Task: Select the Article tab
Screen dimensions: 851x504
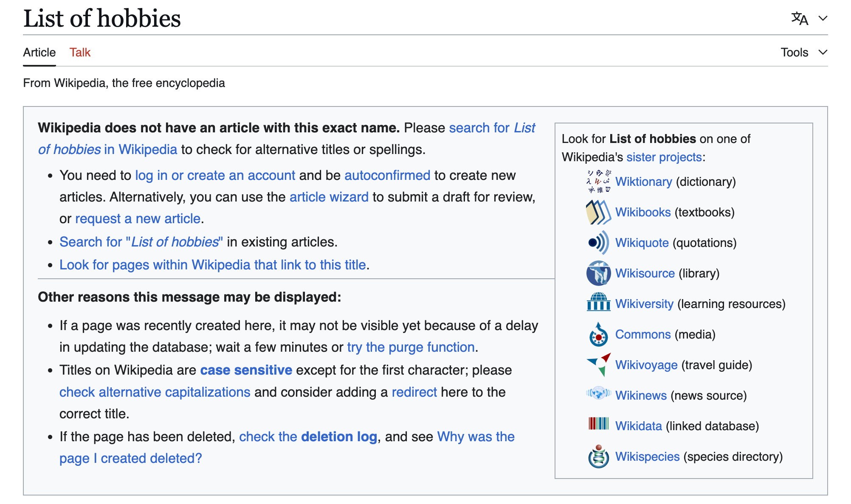Action: pos(39,52)
